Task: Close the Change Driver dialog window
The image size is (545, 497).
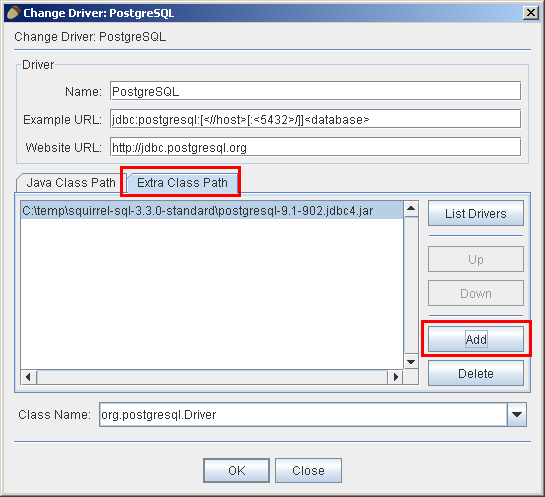Action: (531, 13)
